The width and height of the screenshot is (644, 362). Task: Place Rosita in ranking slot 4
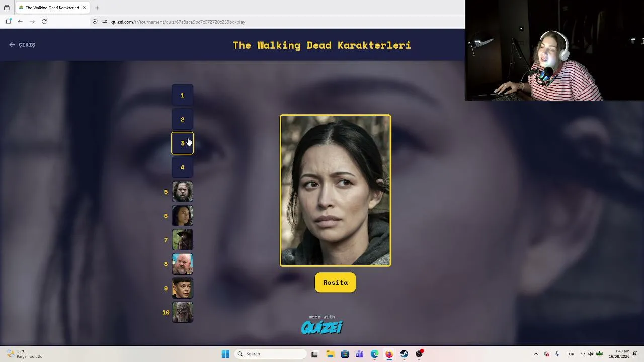183,167
